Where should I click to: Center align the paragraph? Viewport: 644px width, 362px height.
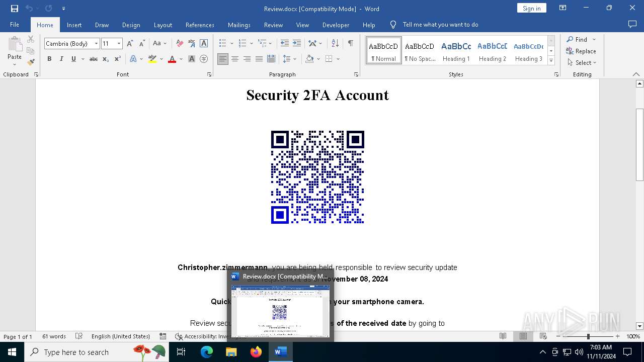coord(235,59)
